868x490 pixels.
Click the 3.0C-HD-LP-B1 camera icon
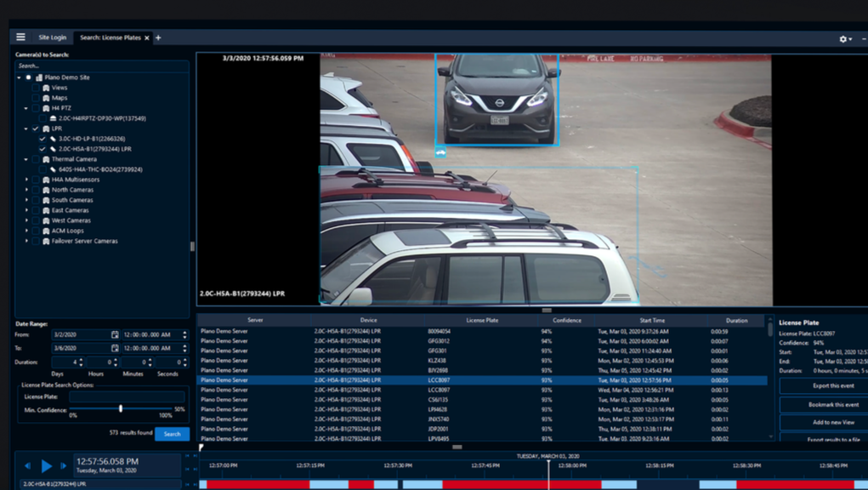coord(54,139)
